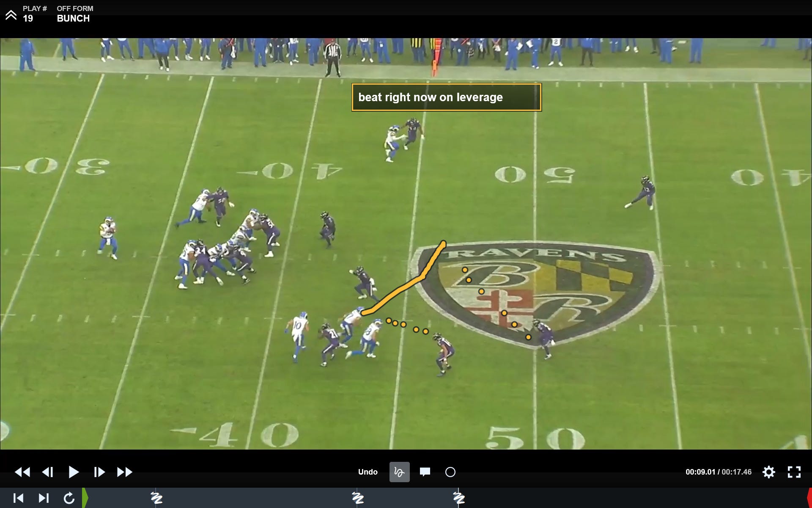Rewind the video playback
Viewport: 812px width, 508px height.
point(22,472)
